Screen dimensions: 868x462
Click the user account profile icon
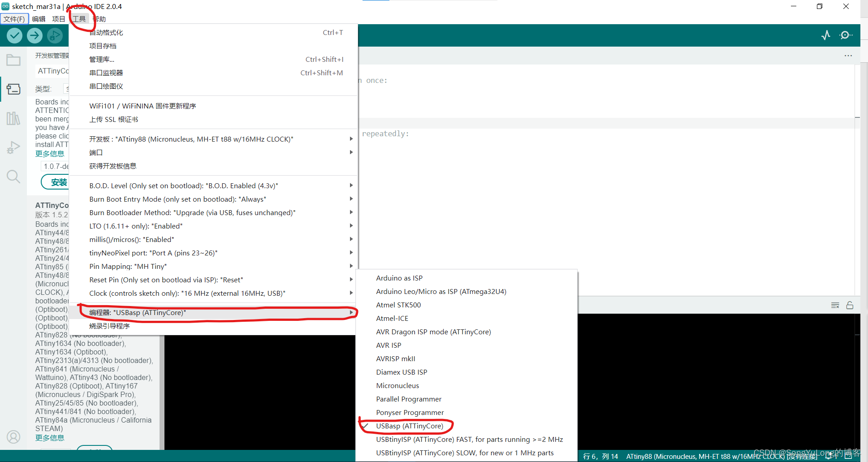(x=13, y=437)
